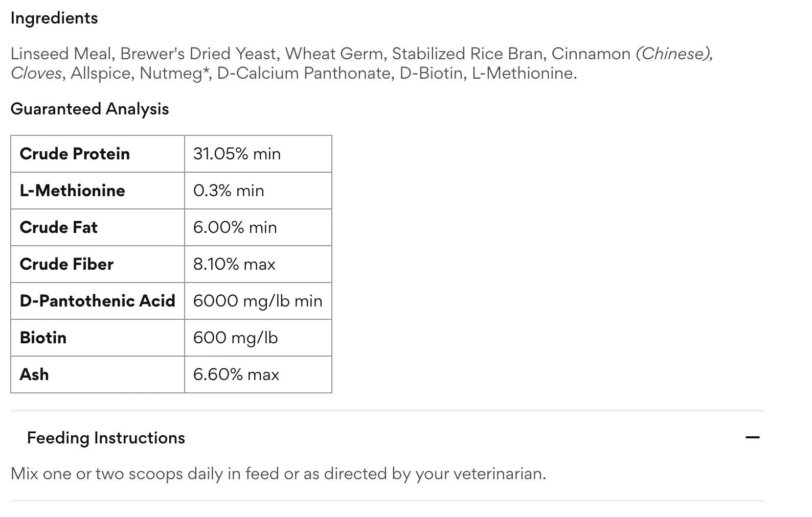812x517 pixels.
Task: Click the 6.60% max value cell
Action: (258, 374)
